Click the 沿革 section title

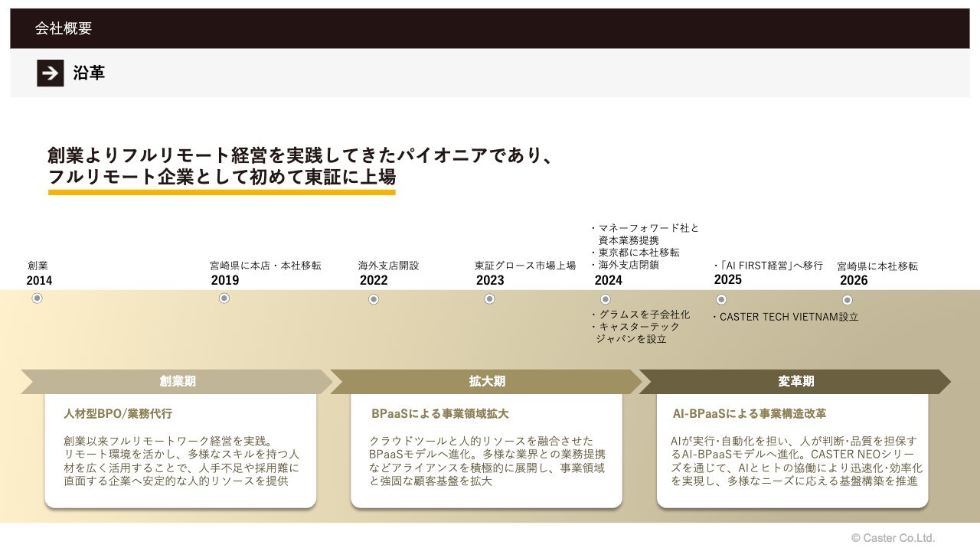pyautogui.click(x=89, y=73)
